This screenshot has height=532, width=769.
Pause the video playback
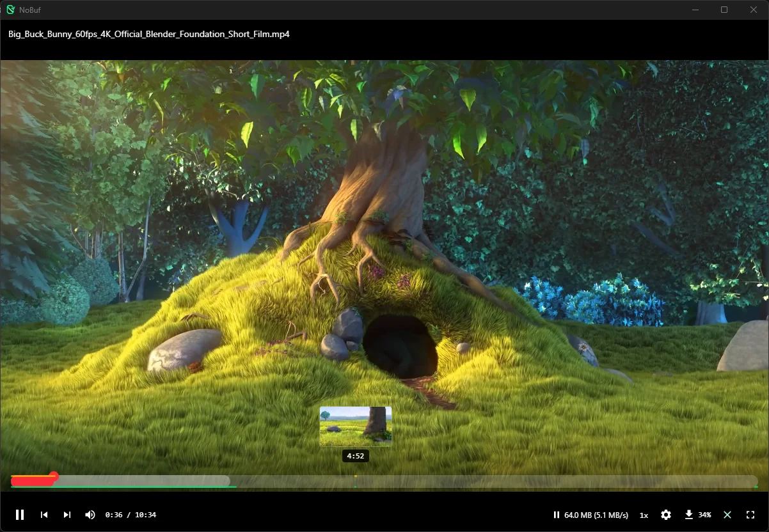click(20, 515)
